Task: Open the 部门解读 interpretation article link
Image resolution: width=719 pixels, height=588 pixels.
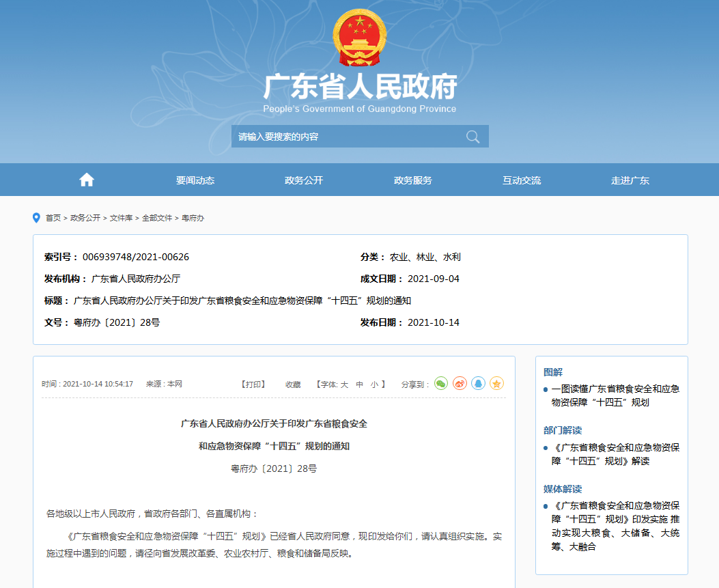Action: click(x=615, y=454)
